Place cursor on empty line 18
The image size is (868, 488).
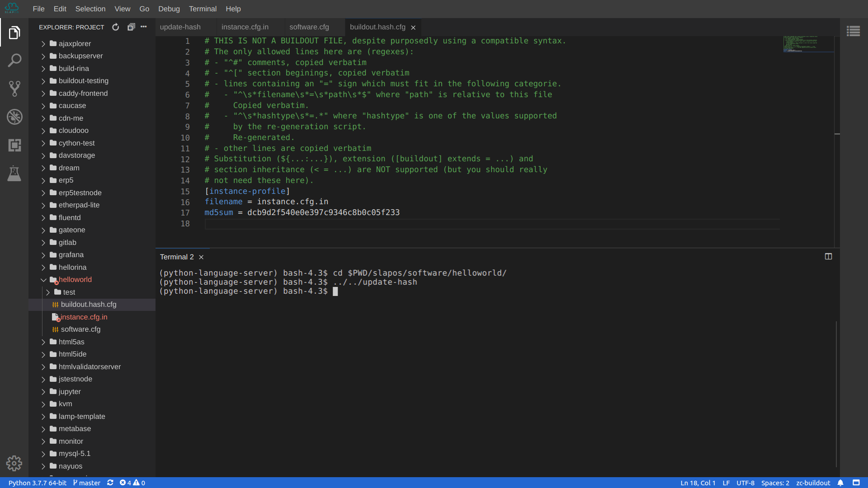coord(492,224)
